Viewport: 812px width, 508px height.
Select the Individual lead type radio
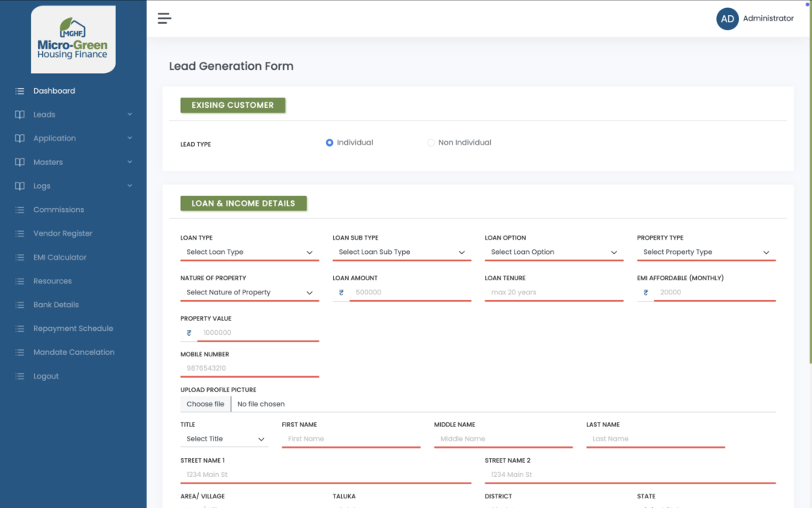click(x=330, y=143)
